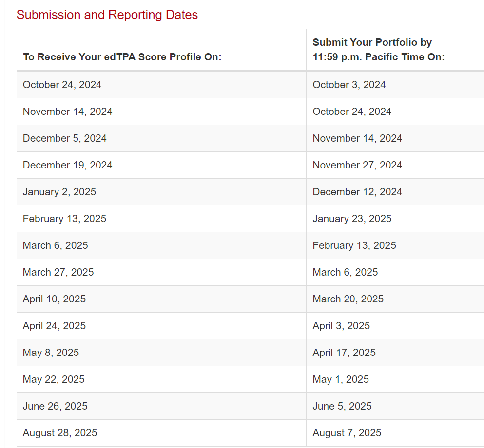484x448 pixels.
Task: Select October 24, 2024 in submit portfolio column
Action: coord(352,112)
